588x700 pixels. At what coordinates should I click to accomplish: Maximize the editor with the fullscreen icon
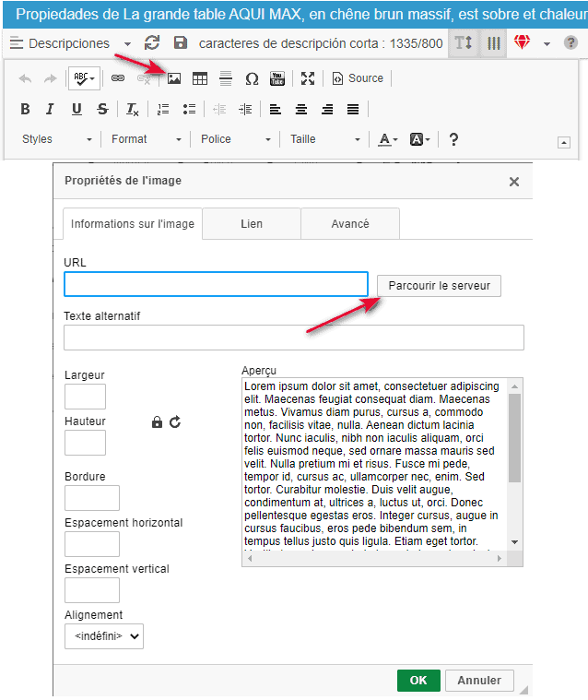coord(308,79)
